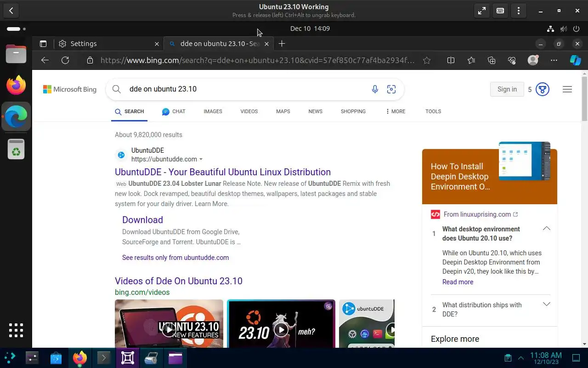Show desktop button on host taskbar
The width and height of the screenshot is (588, 368).
pyautogui.click(x=576, y=358)
